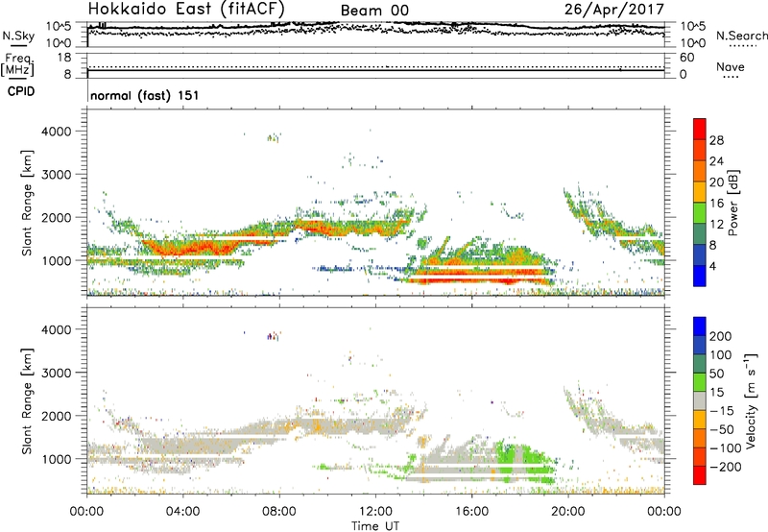Click the 'Beam 00' label
This screenshot has width=768, height=532.
tap(374, 11)
